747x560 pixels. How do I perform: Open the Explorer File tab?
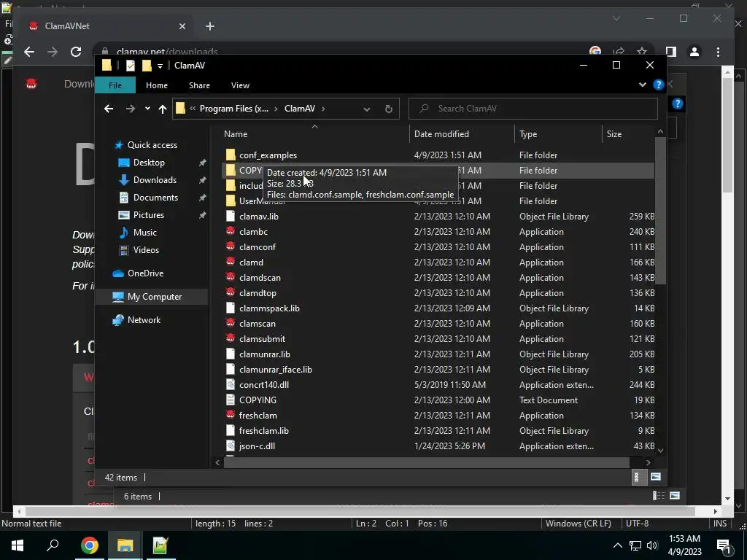point(115,85)
